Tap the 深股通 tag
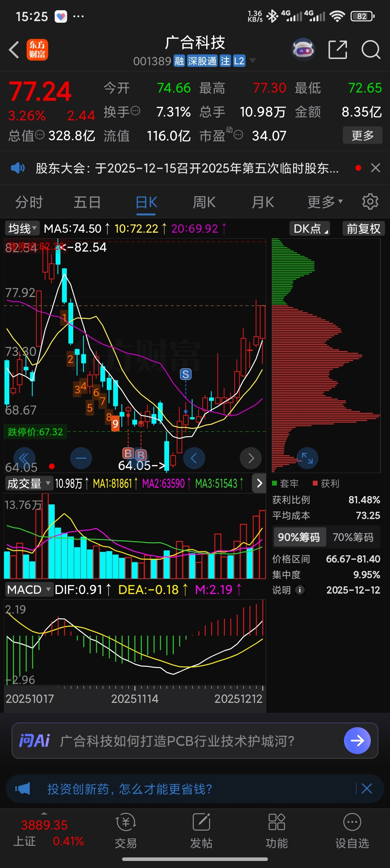This screenshot has height=868, width=390. [202, 61]
